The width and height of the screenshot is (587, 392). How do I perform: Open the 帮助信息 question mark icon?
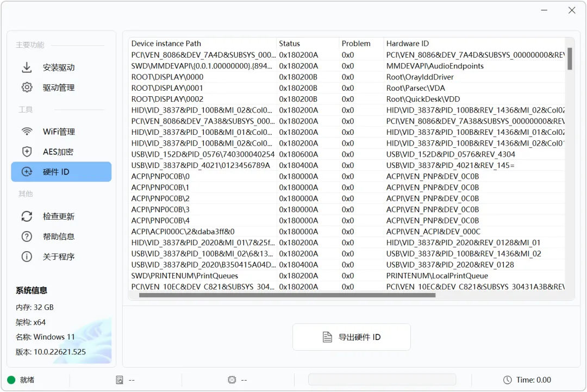point(27,237)
